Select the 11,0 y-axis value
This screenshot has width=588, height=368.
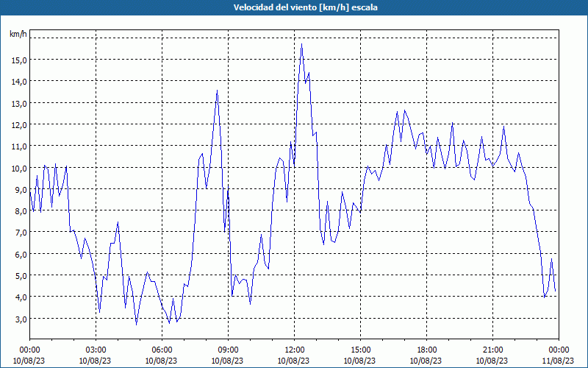[x=18, y=146]
